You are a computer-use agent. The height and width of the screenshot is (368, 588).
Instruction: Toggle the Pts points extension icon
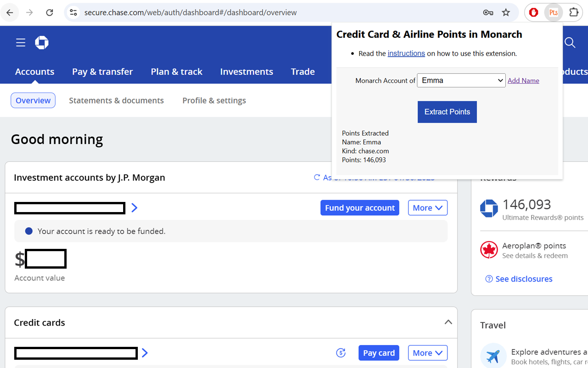coord(554,12)
